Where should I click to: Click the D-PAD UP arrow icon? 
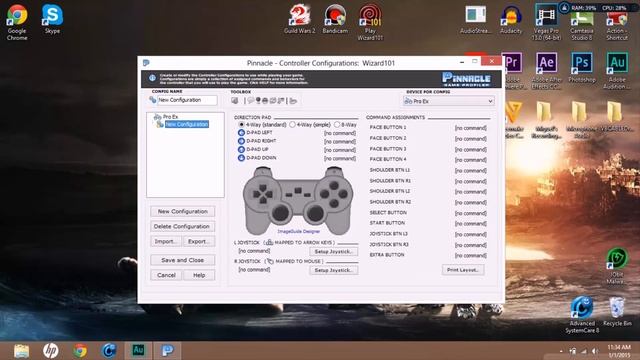pos(241,149)
